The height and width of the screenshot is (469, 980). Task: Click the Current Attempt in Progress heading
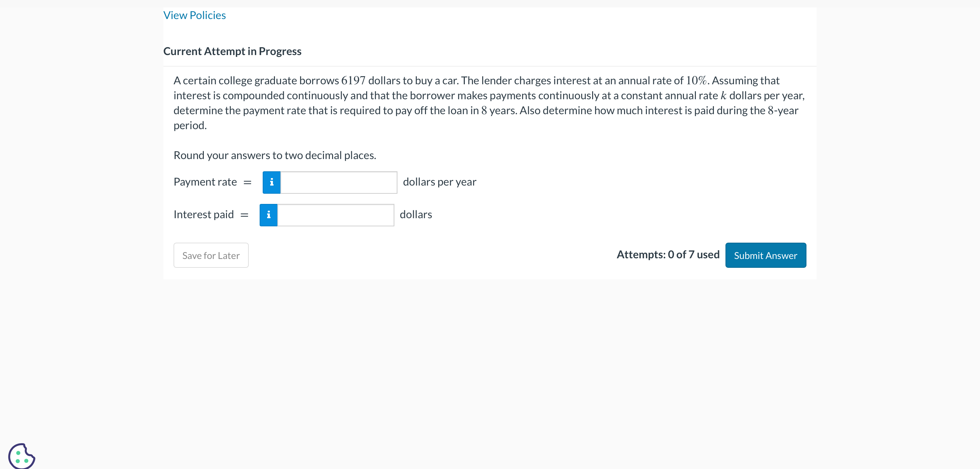click(x=232, y=51)
